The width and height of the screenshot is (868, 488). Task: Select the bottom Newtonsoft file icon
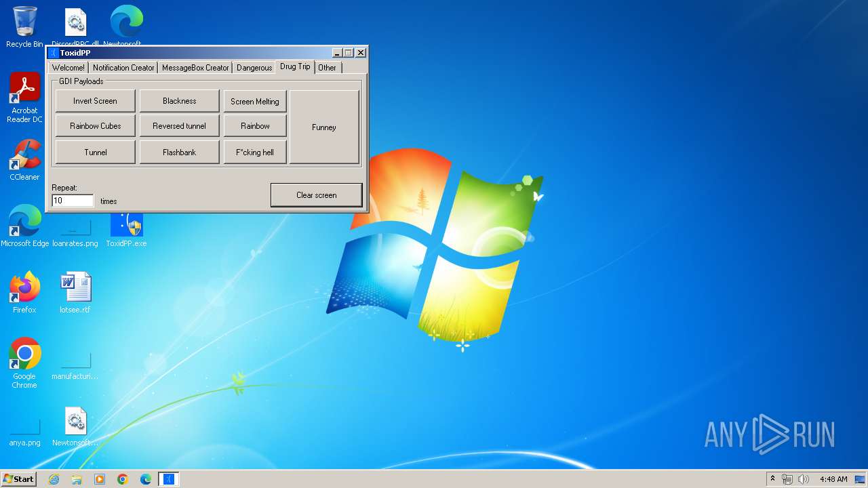click(75, 427)
